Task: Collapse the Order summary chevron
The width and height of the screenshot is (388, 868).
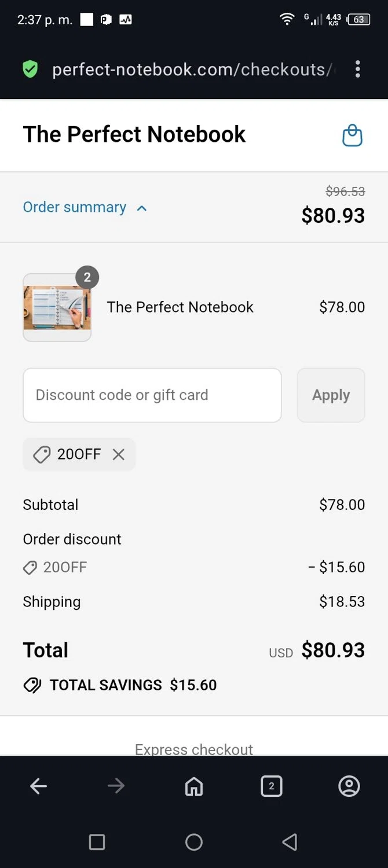Action: pyautogui.click(x=142, y=208)
